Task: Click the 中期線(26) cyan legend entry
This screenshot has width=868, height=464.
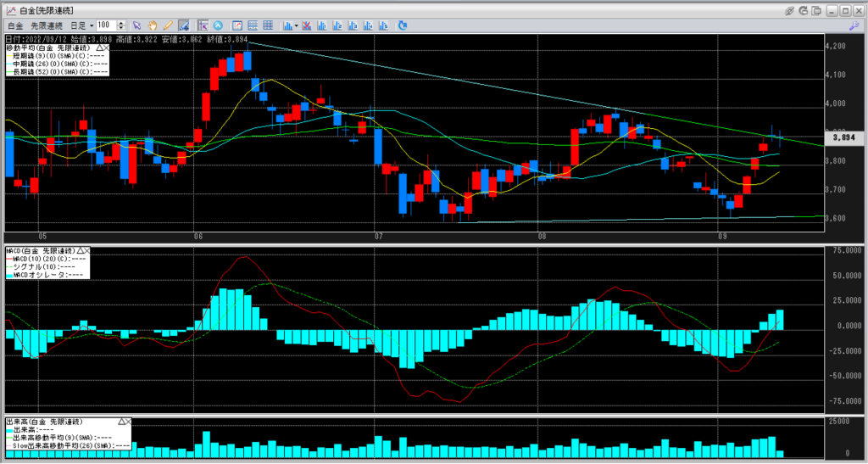Action: 57,64
